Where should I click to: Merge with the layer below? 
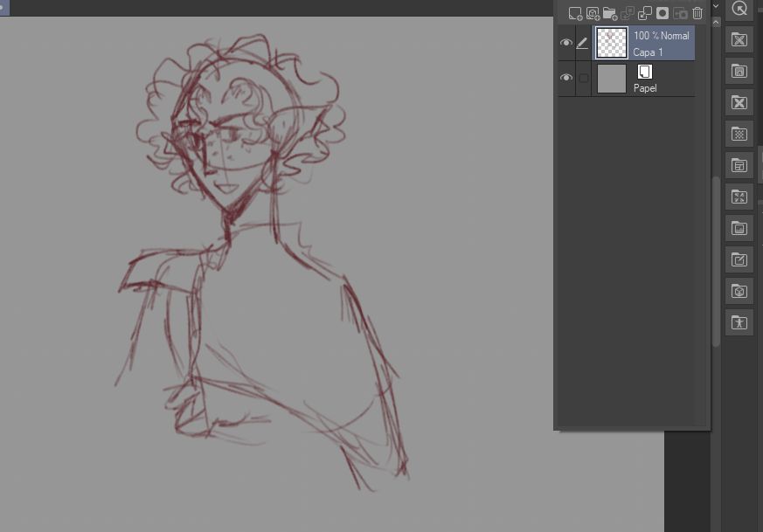pyautogui.click(x=645, y=14)
